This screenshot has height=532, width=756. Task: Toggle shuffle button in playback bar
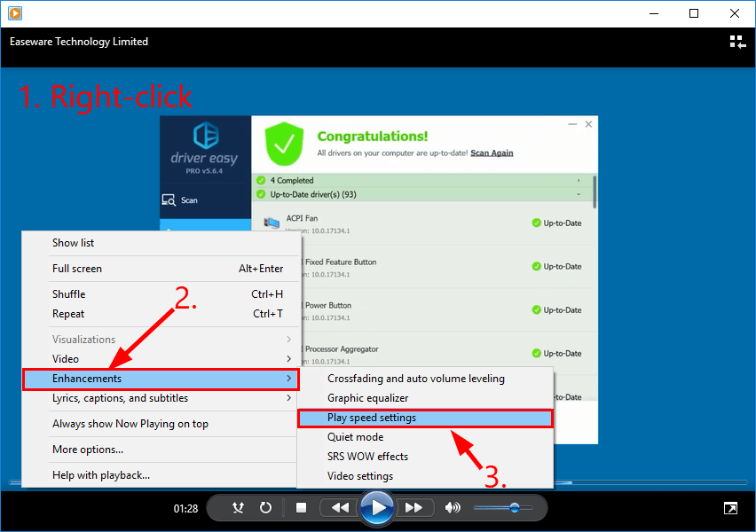(238, 507)
